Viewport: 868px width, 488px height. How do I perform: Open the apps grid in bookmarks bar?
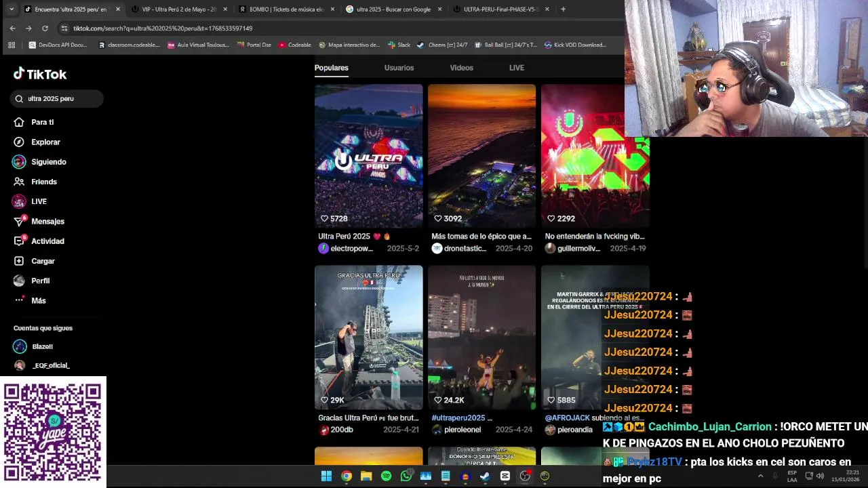click(12, 45)
